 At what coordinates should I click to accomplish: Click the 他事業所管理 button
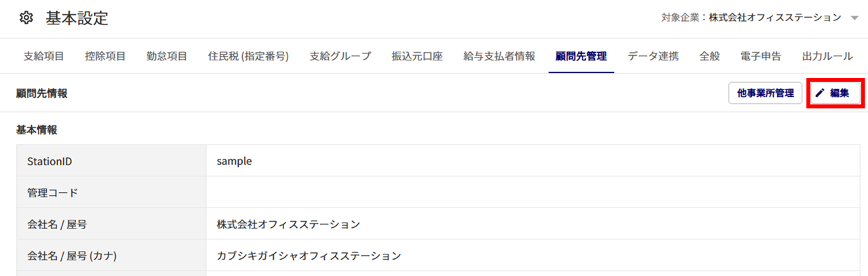point(766,94)
